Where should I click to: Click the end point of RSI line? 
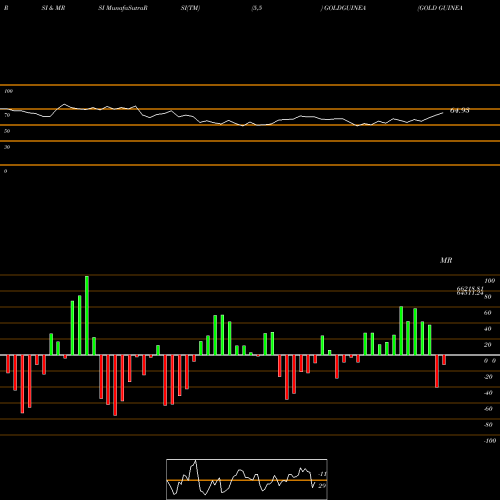pos(443,113)
